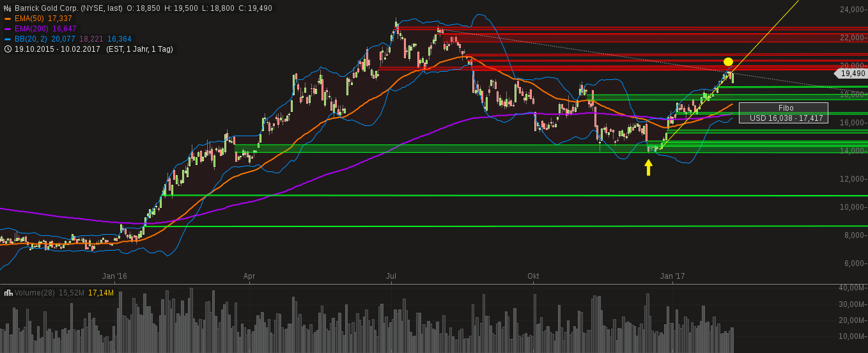Click the '22,000' price axis label
The height and width of the screenshot is (353, 868).
coord(852,38)
